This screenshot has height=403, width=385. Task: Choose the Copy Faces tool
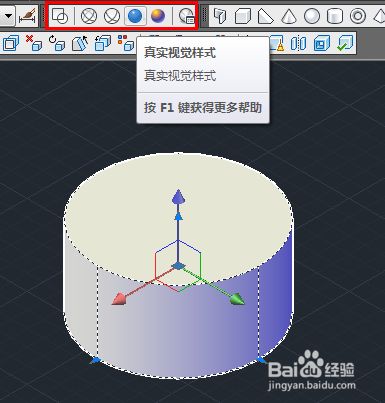[103, 43]
